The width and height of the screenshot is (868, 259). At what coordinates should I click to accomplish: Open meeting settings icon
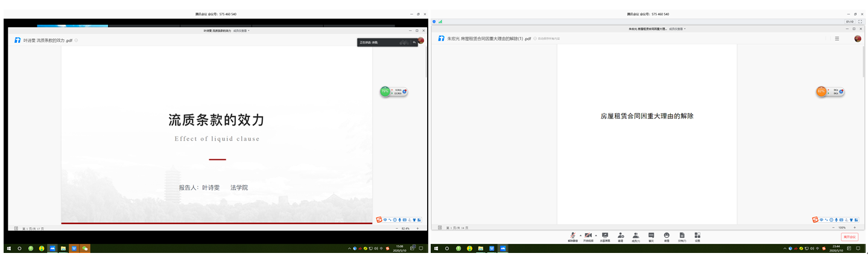pyautogui.click(x=697, y=235)
